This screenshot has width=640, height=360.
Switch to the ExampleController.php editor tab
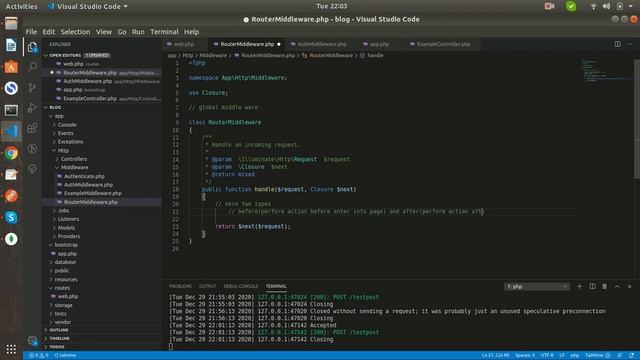click(443, 44)
